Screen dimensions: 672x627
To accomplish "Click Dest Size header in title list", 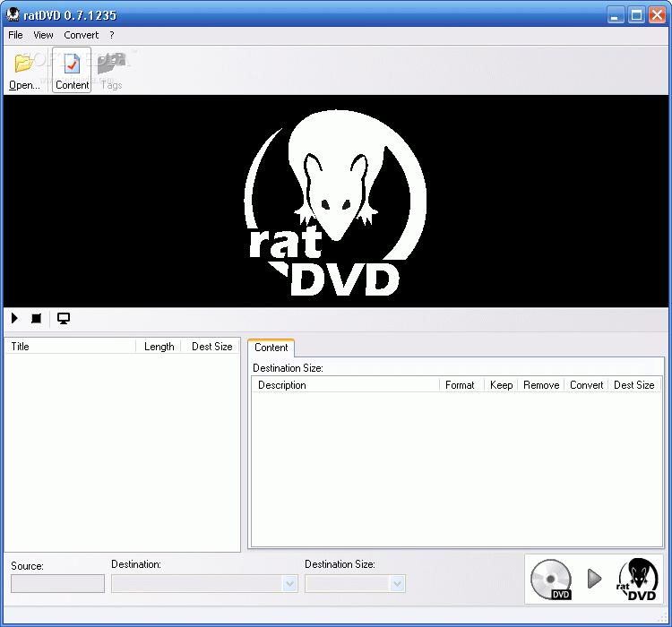I will (x=211, y=347).
